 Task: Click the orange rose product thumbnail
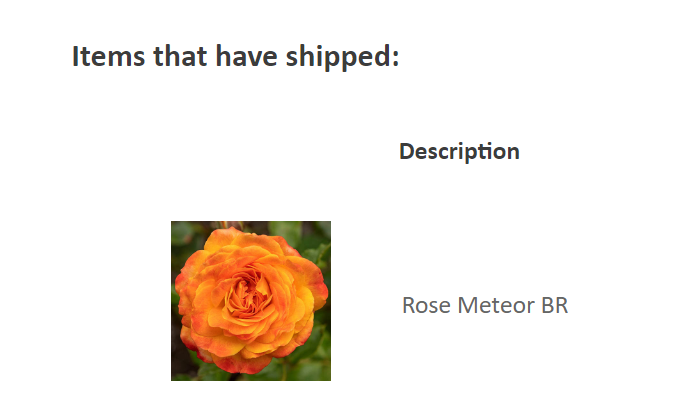pyautogui.click(x=251, y=300)
